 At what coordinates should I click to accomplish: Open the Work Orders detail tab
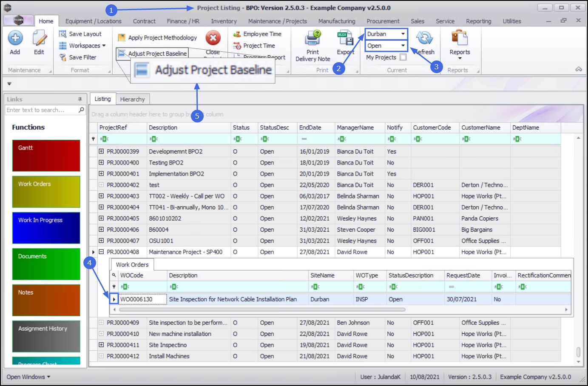[132, 264]
